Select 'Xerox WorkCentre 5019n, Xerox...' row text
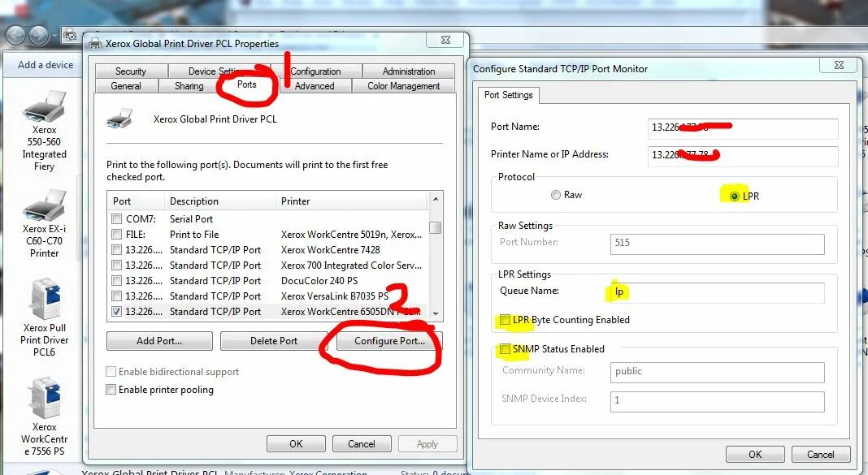The image size is (868, 475). pyautogui.click(x=352, y=235)
